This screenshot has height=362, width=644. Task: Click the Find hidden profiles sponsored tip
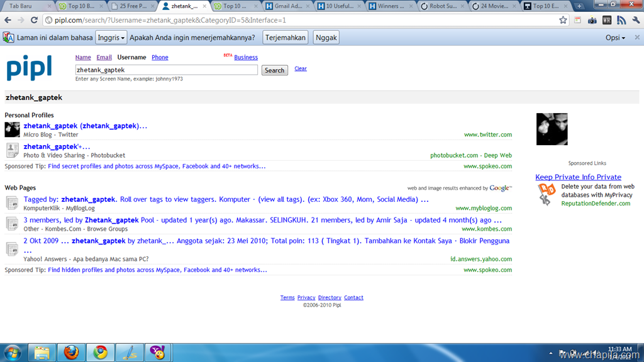[157, 270]
